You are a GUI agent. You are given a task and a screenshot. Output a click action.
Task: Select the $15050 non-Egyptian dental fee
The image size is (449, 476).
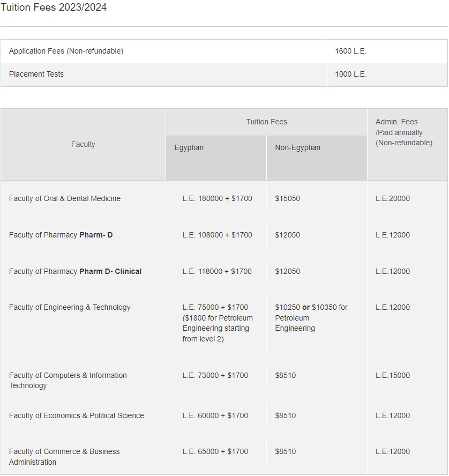point(287,198)
